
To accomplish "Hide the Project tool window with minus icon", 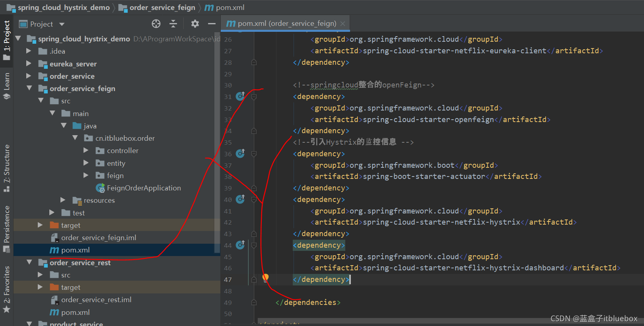I will click(x=212, y=24).
